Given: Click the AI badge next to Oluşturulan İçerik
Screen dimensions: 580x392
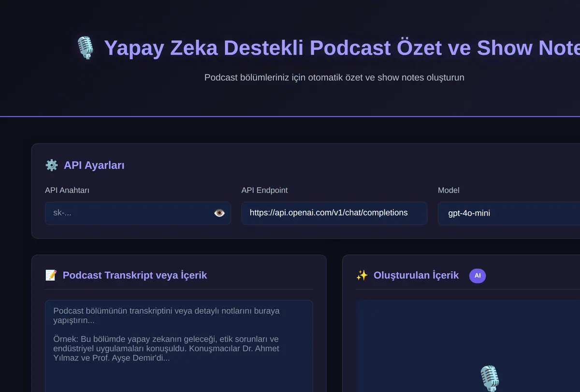Looking at the screenshot, I should coord(478,276).
